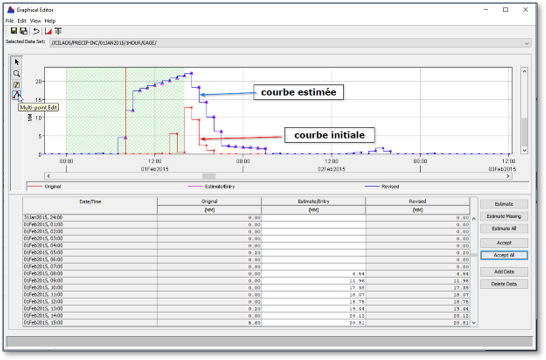Click the chart vertical scrollbar up arrow
The width and height of the screenshot is (546, 360).
tap(524, 71)
